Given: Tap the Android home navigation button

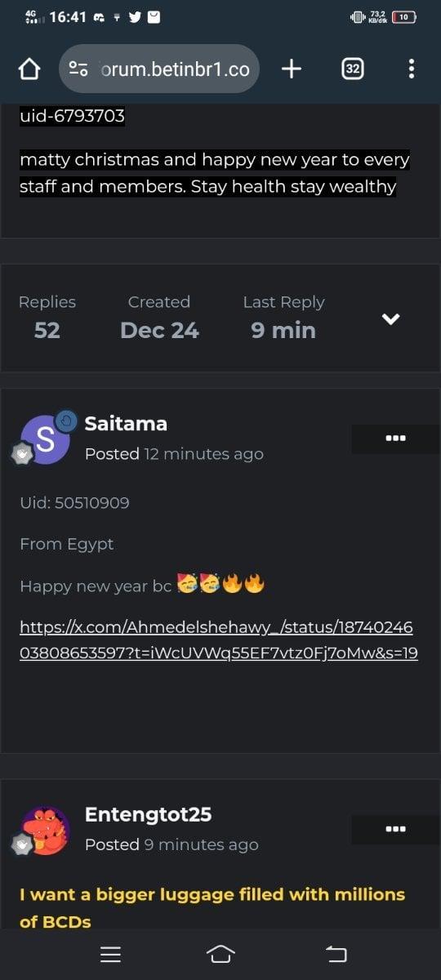Looking at the screenshot, I should point(220,954).
